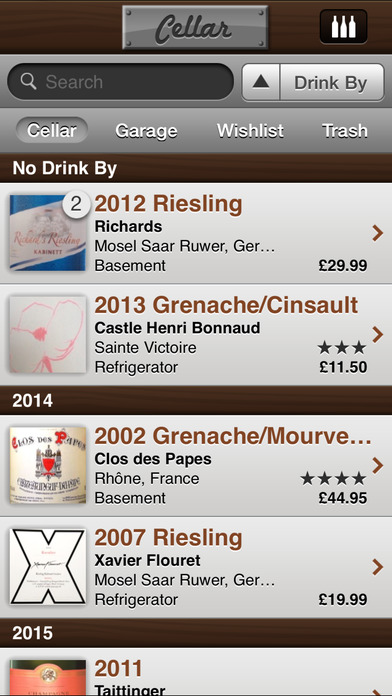Open the 2007 Riesling title link
This screenshot has width=392, height=696.
168,538
